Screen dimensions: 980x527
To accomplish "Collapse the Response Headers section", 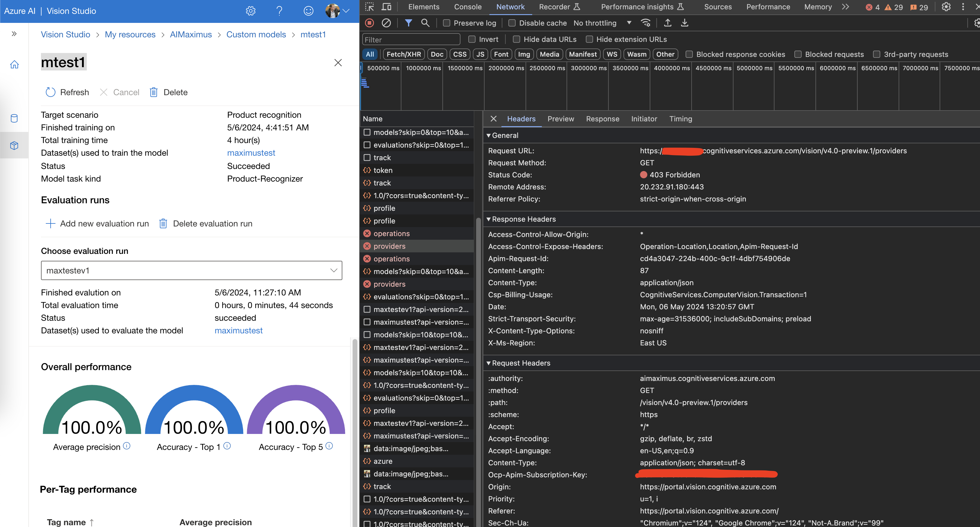I will pos(488,219).
